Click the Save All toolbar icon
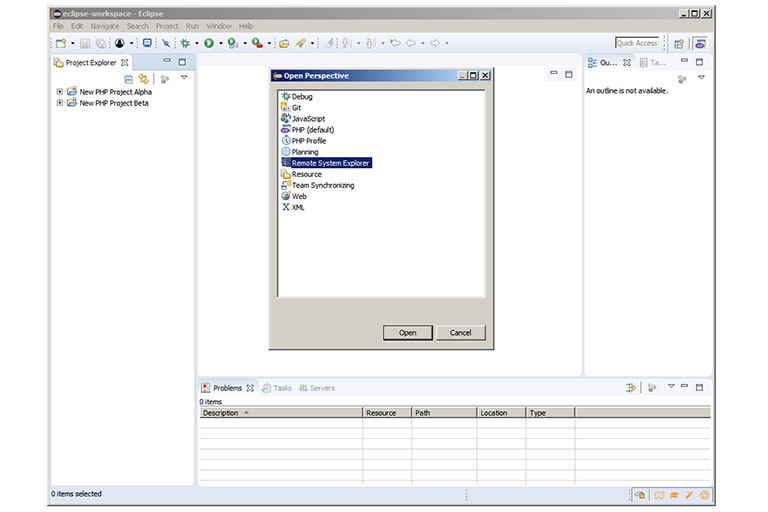The height and width of the screenshot is (512, 768). pos(101,44)
